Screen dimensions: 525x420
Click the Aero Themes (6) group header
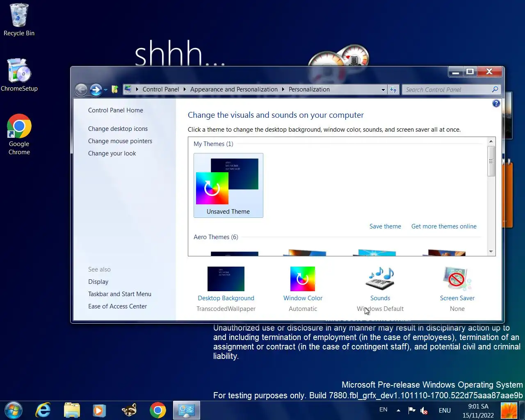point(216,237)
